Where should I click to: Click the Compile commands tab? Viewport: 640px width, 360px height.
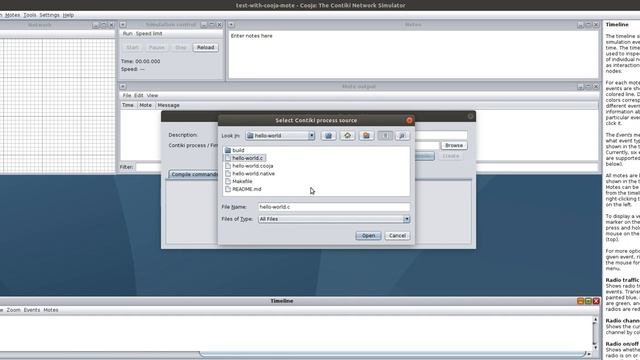[193, 174]
